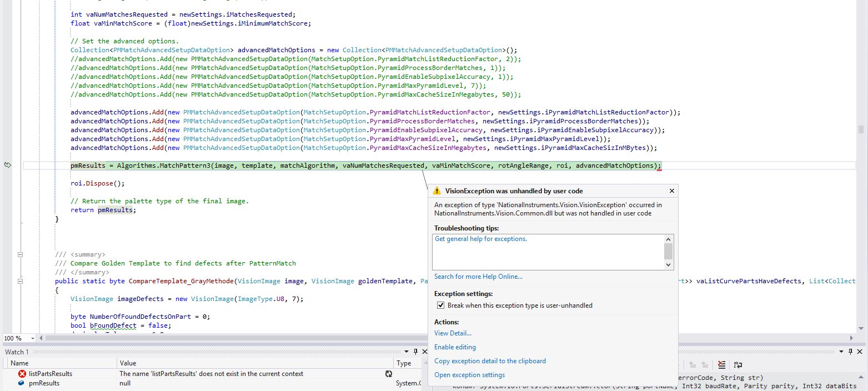The image size is (868, 391).
Task: Open exception settings link
Action: [469, 375]
